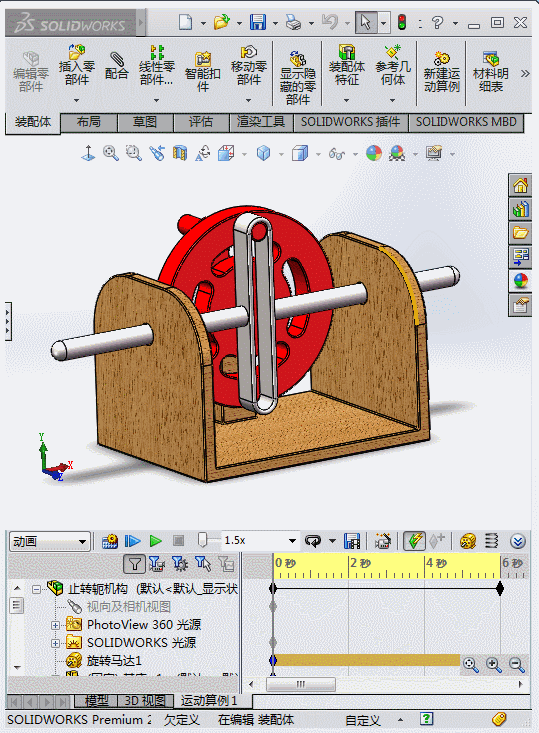Click Linear Component Pattern (线性零部件) tool

pos(157,65)
